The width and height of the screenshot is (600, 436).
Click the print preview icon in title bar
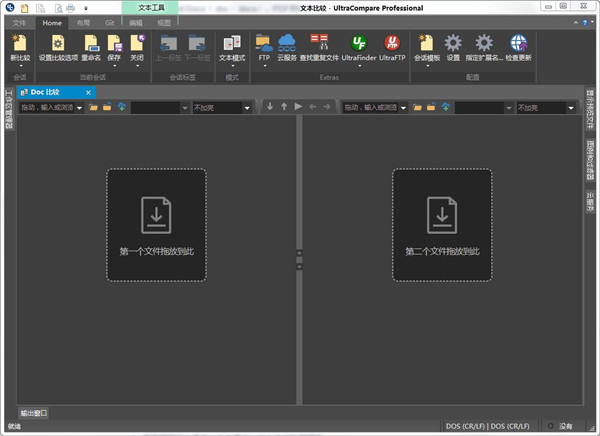coord(58,8)
